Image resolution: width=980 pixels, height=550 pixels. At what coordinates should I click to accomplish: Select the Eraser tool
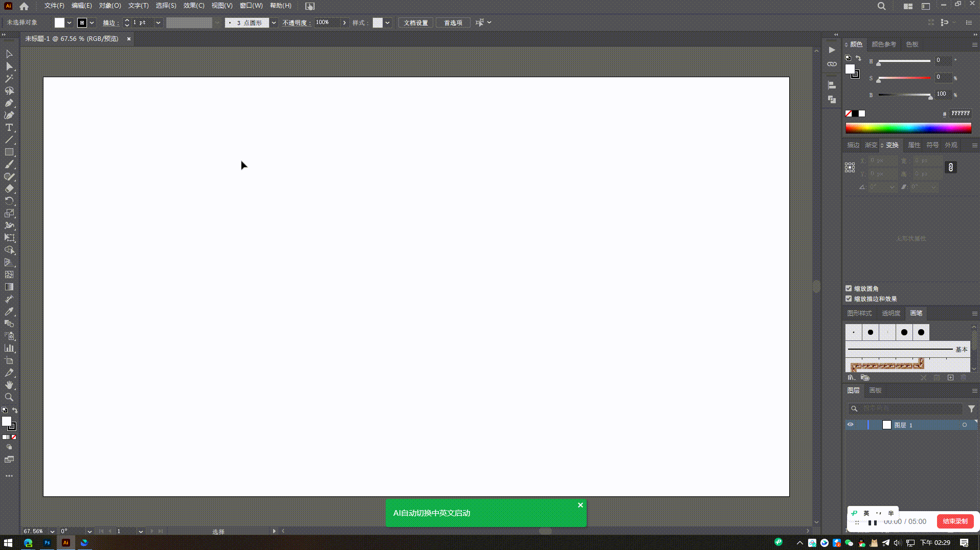pyautogui.click(x=9, y=189)
